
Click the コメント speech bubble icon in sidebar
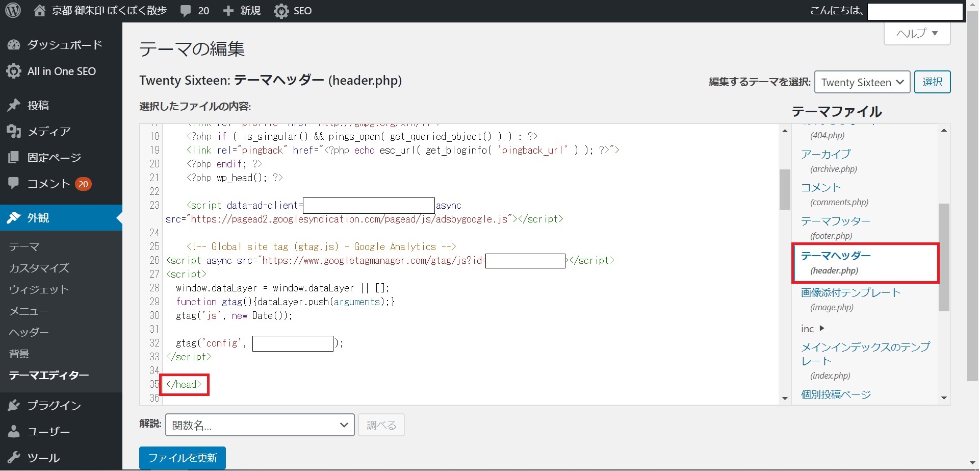click(14, 183)
